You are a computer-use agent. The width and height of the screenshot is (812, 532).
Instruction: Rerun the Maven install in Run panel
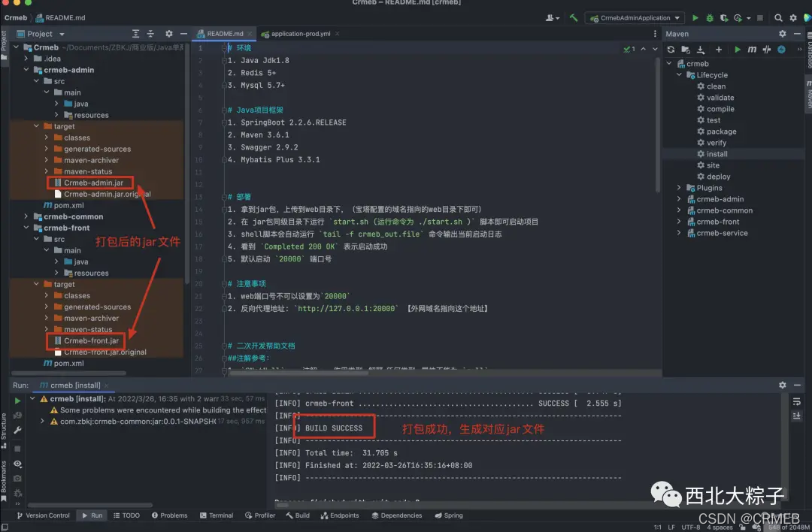tap(17, 401)
